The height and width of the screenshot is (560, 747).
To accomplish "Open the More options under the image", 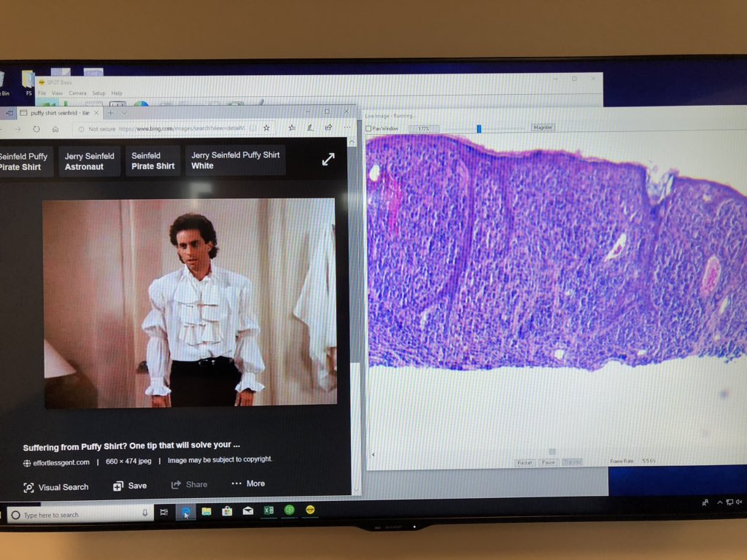I will (248, 483).
